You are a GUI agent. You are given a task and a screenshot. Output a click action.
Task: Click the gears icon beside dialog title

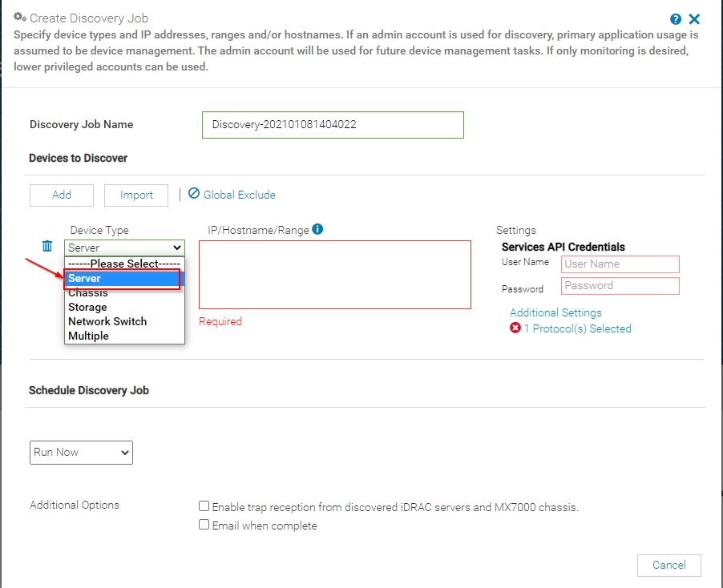tap(19, 17)
